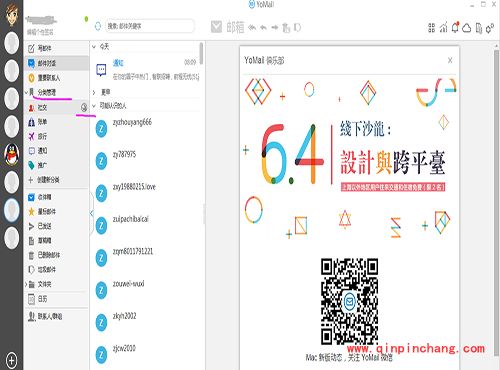This screenshot has height=370, width=500.
Task: Click the search mail keyword field
Action: tap(150, 26)
